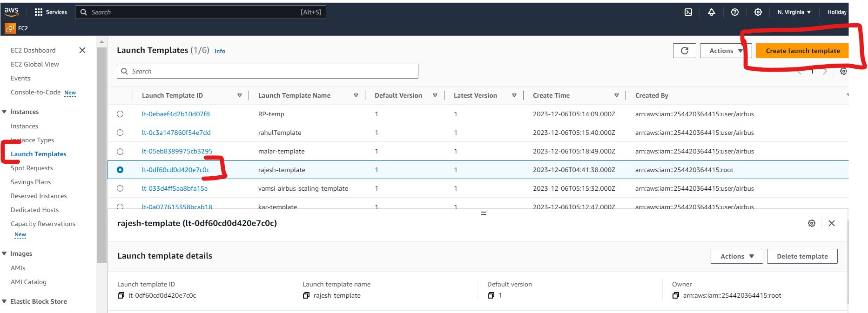Open the Services grid menu

51,12
